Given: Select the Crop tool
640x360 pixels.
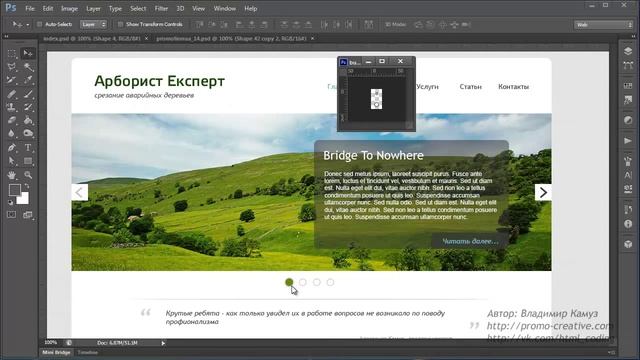Looking at the screenshot, I should pos(11,80).
